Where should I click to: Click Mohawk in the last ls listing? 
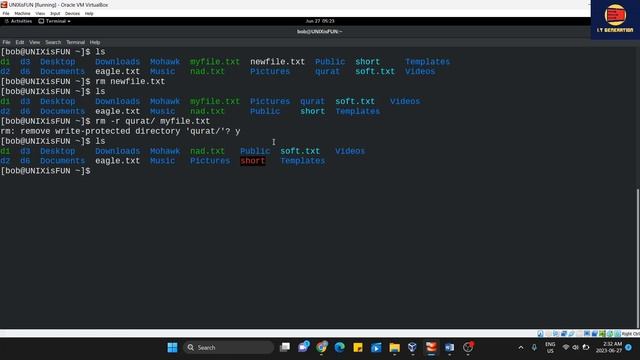(x=165, y=151)
